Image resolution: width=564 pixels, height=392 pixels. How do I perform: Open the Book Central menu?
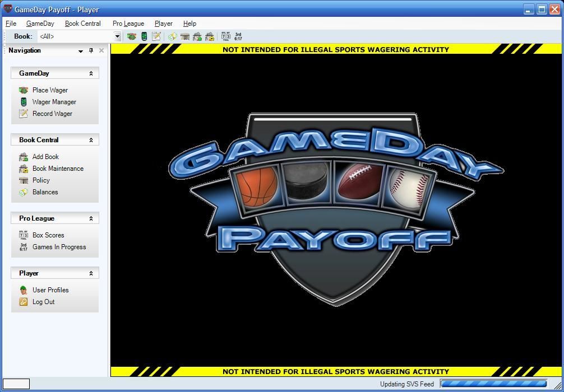click(x=83, y=24)
